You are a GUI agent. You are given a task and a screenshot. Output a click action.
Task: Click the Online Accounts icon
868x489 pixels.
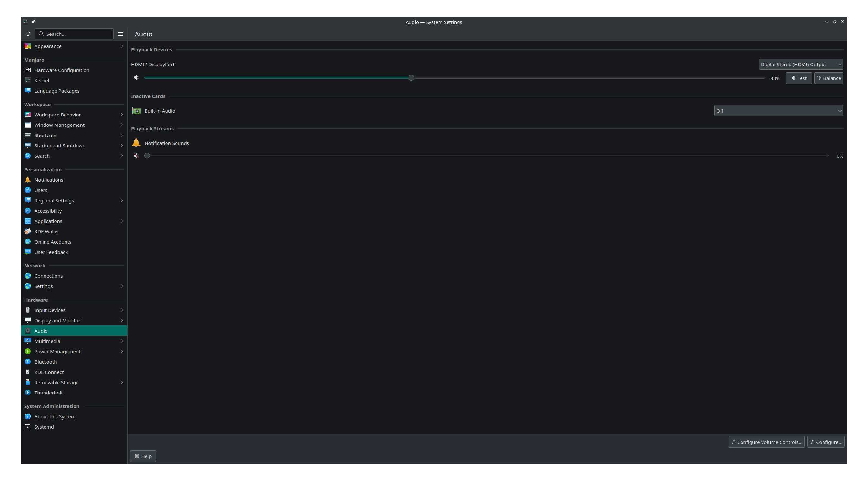28,242
